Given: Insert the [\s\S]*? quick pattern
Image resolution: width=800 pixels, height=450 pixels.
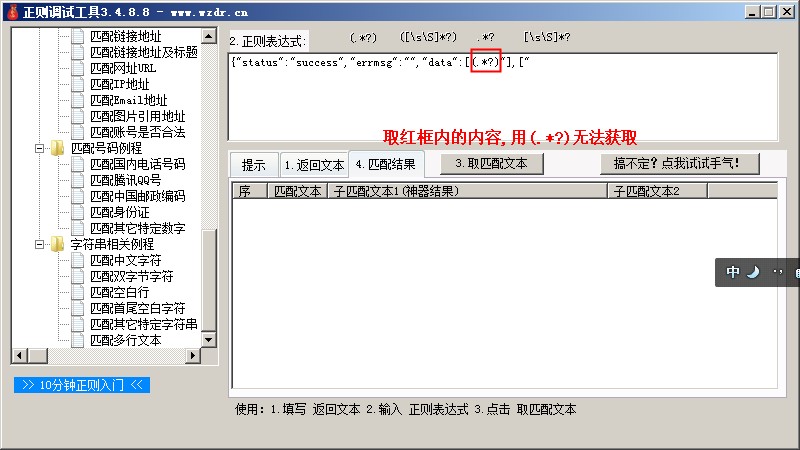Looking at the screenshot, I should [x=547, y=38].
